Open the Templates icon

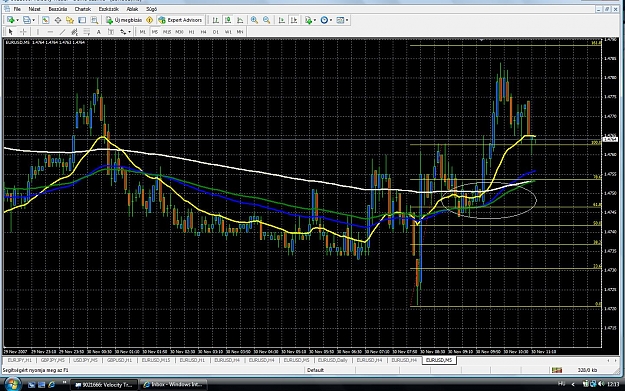pos(340,20)
